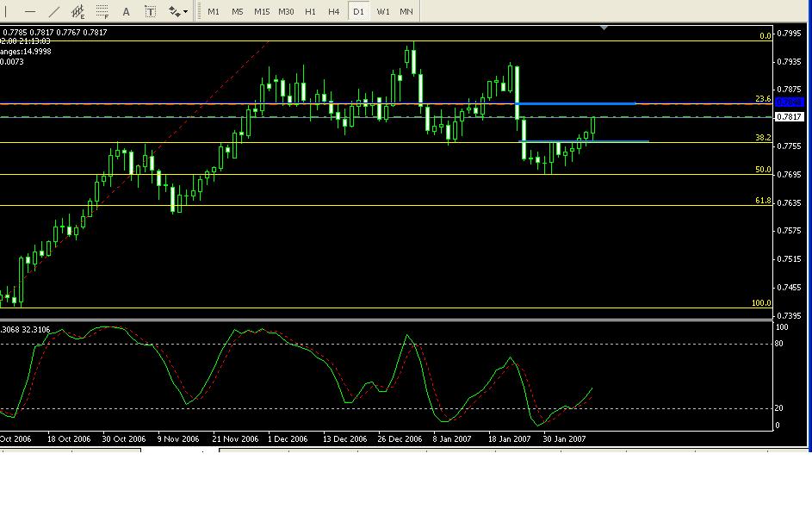Pick the Equidistant Channel tool
Viewport: 812px width, 522px height.
[78, 12]
